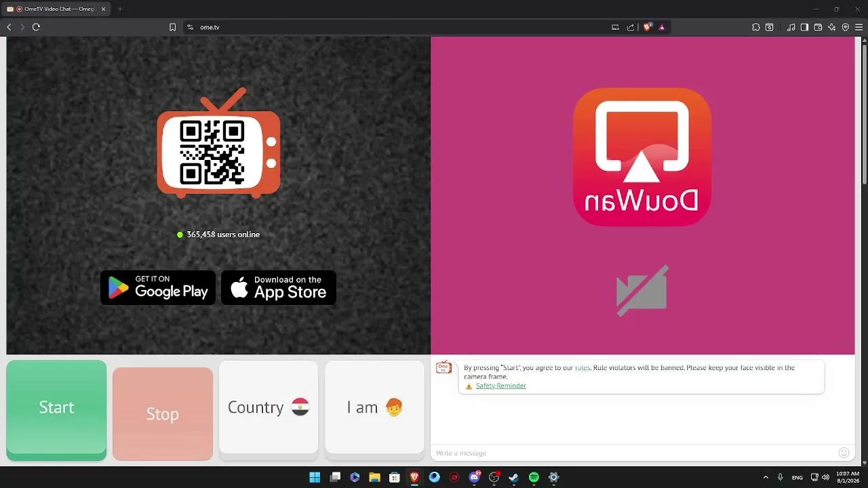Image resolution: width=868 pixels, height=488 pixels.
Task: Close the OmeTV Video Chat tab
Action: [x=104, y=9]
